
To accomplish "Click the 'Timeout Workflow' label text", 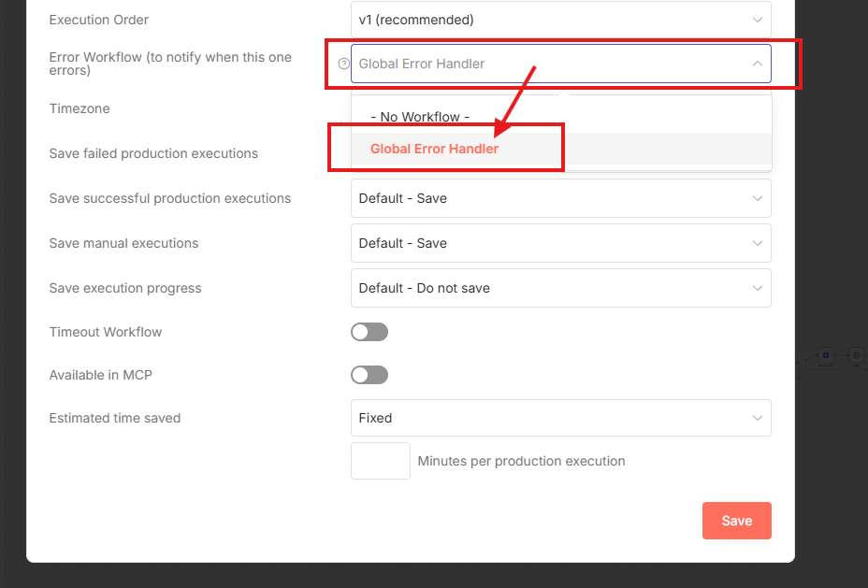I will tap(106, 332).
